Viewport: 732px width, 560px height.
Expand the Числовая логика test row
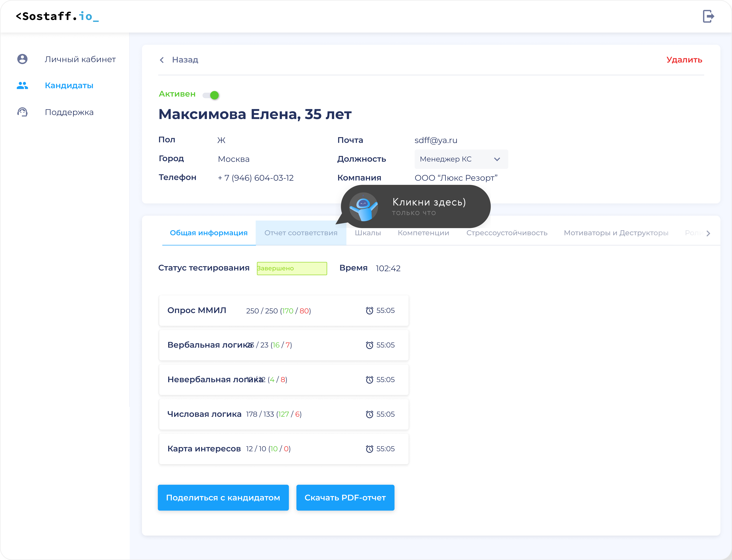tap(283, 414)
